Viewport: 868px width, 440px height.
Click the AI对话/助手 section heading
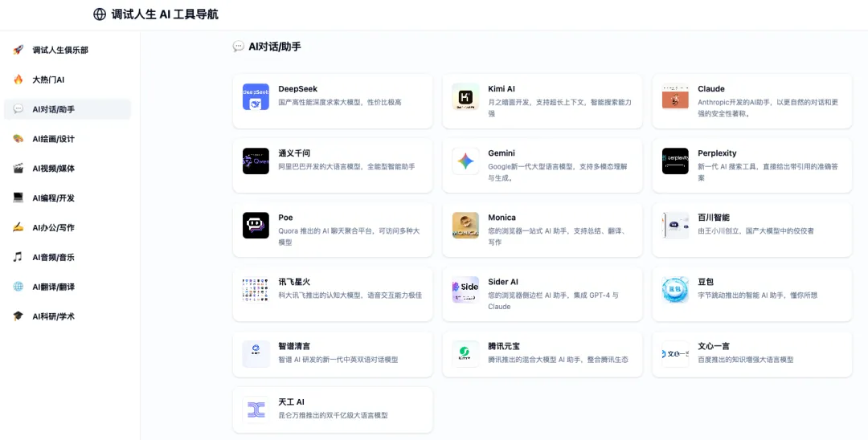tap(275, 47)
